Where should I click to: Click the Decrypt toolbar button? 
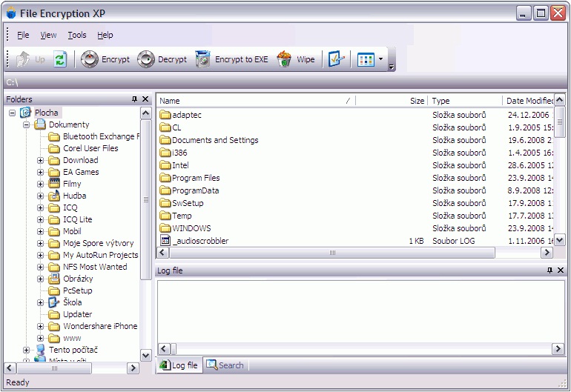162,60
